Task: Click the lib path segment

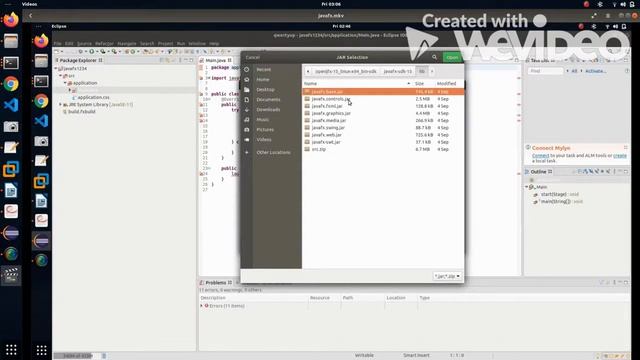Action: click(x=422, y=71)
